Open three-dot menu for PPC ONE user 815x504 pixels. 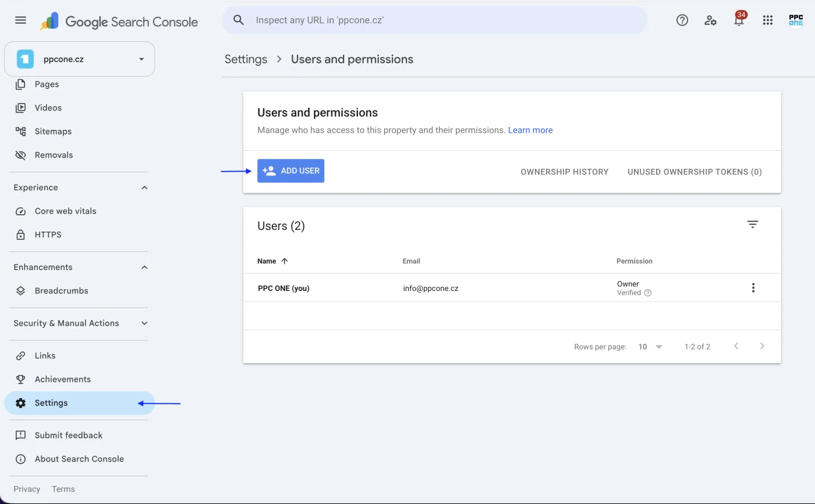pos(753,288)
